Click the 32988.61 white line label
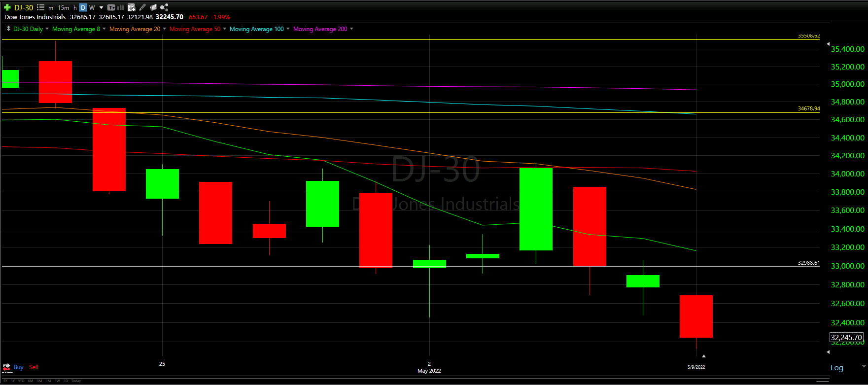868x385 pixels. click(809, 263)
